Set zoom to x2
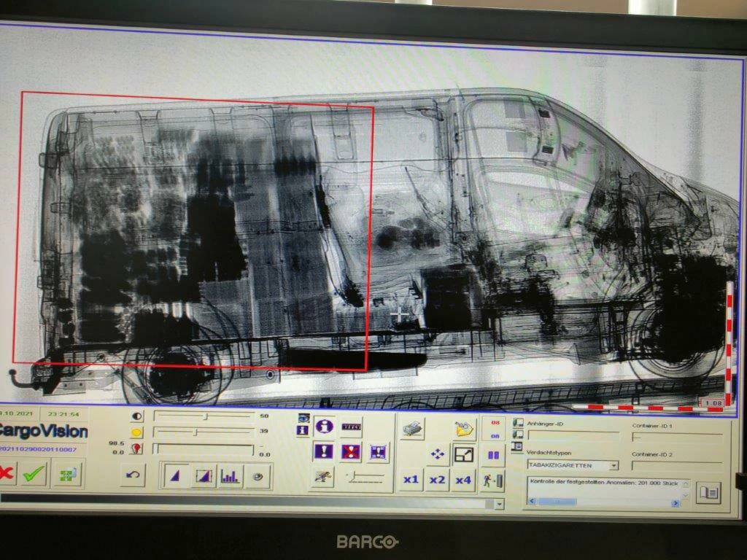 coord(437,480)
